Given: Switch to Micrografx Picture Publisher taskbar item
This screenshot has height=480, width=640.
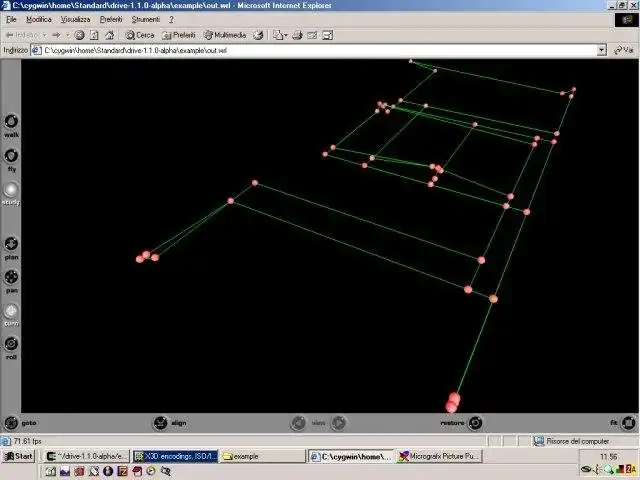Looking at the screenshot, I should pyautogui.click(x=440, y=456).
